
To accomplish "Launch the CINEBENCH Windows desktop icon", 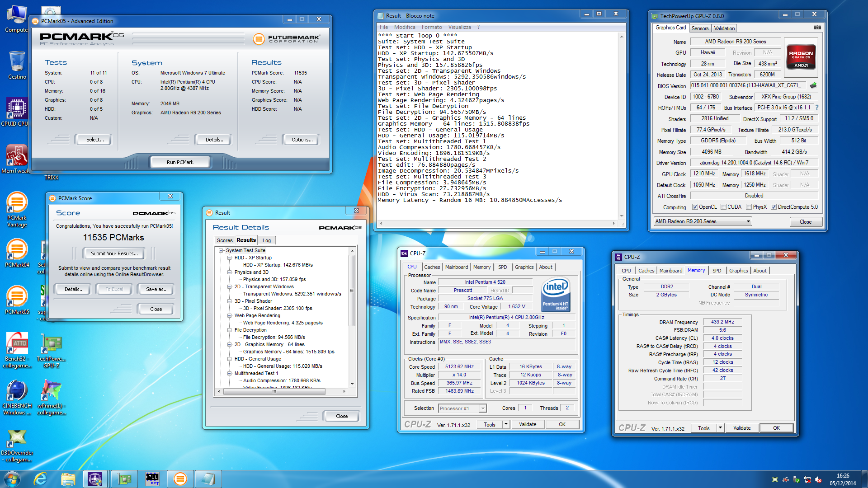I will click(17, 398).
